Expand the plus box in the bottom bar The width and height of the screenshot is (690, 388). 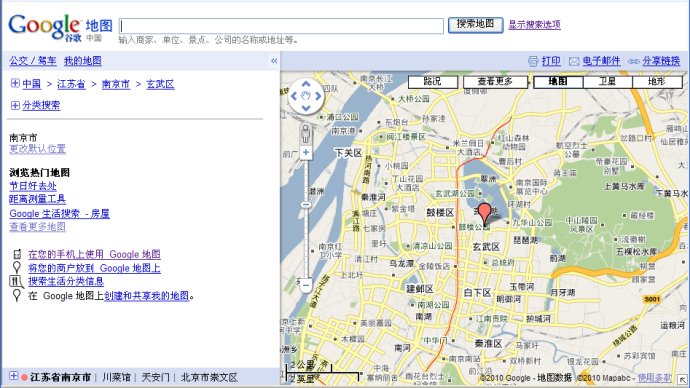tap(14, 376)
